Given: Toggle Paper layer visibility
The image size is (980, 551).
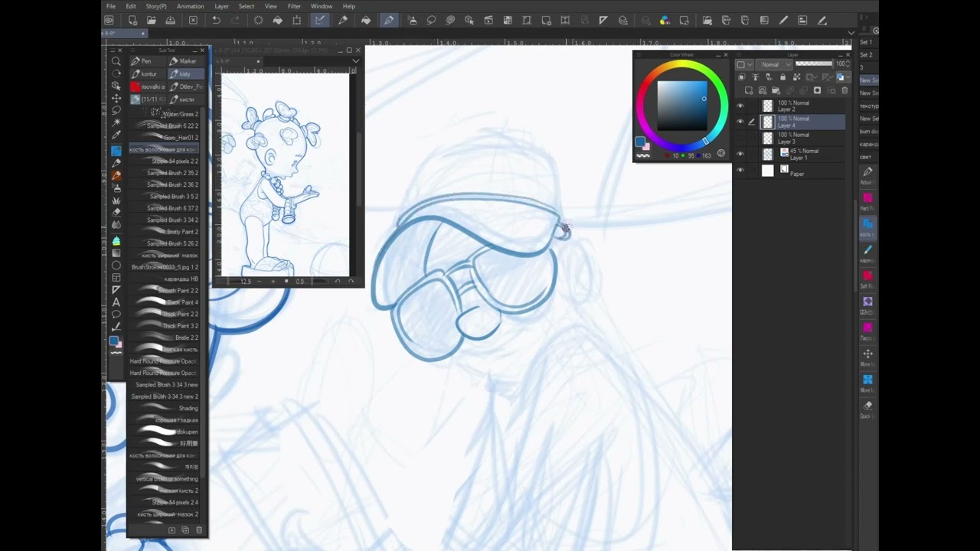Looking at the screenshot, I should pyautogui.click(x=740, y=171).
